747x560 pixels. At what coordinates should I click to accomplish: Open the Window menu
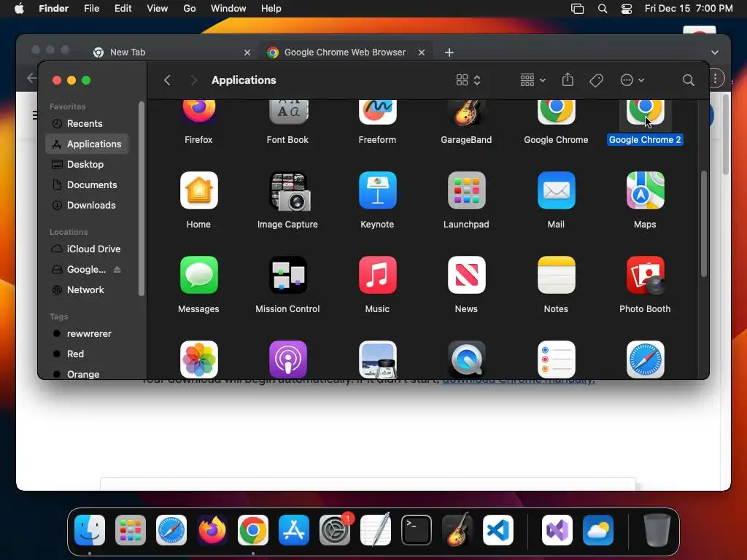point(228,9)
